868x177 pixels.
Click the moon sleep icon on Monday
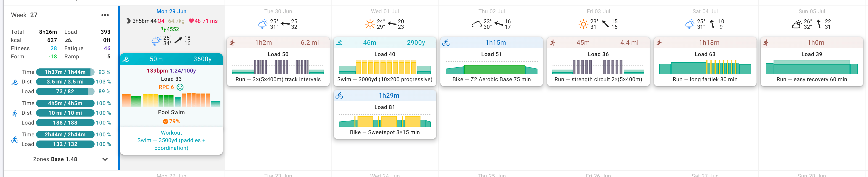click(x=128, y=21)
